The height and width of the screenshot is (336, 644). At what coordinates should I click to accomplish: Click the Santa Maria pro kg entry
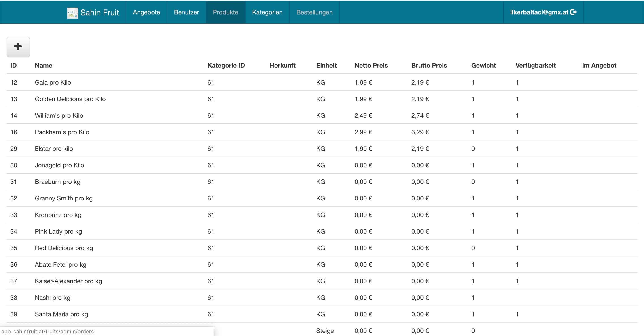pos(61,314)
